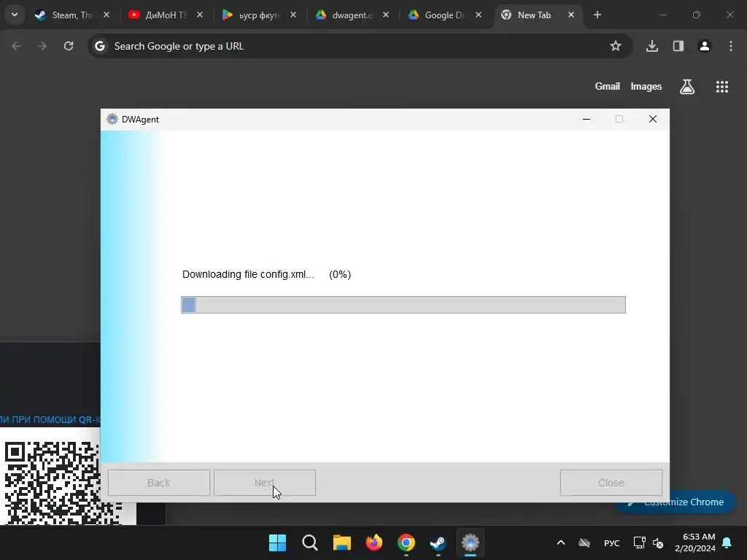
Task: Open the Google apps grid
Action: pyautogui.click(x=722, y=87)
